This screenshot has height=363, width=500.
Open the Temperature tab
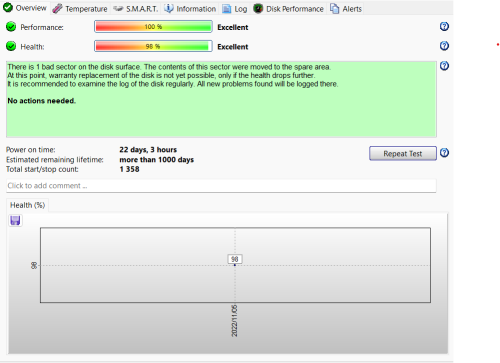pos(80,9)
